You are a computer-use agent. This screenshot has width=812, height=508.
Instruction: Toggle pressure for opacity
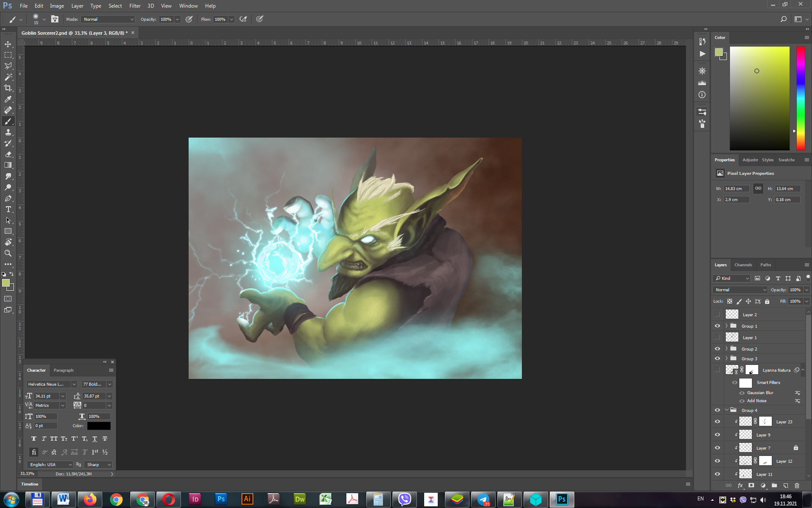click(189, 19)
